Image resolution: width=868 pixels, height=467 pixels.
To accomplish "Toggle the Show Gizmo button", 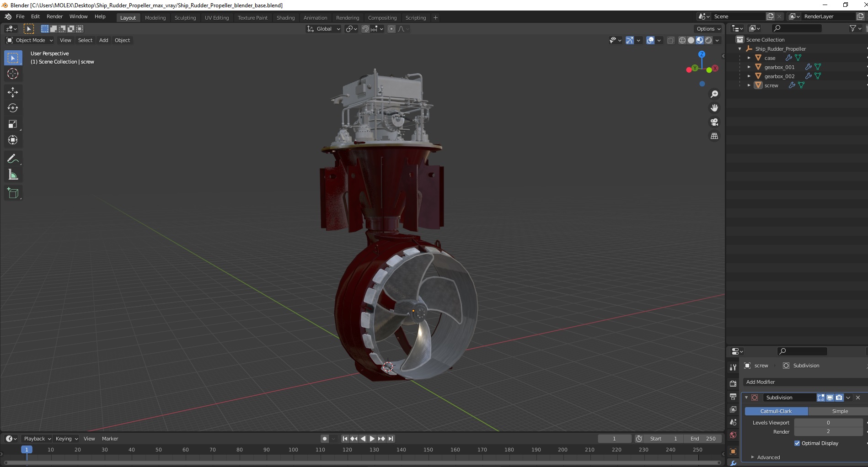I will pyautogui.click(x=630, y=40).
